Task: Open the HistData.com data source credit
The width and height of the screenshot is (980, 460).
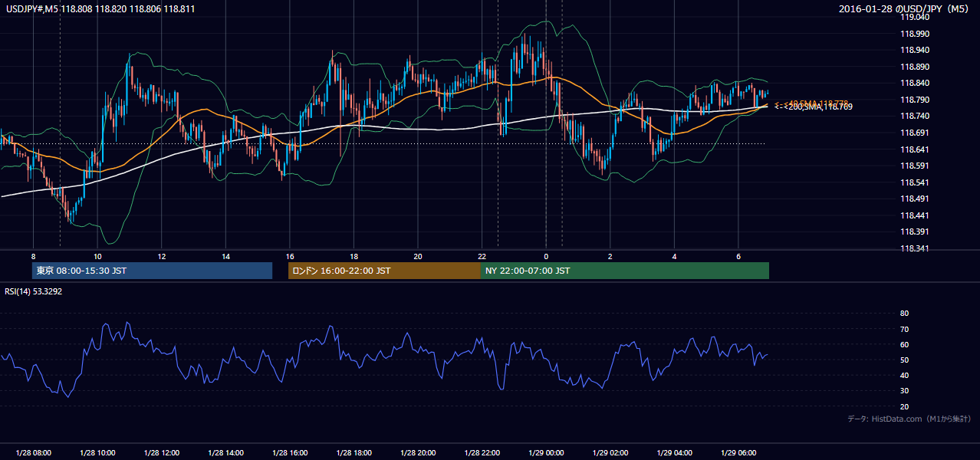Action: 909,419
